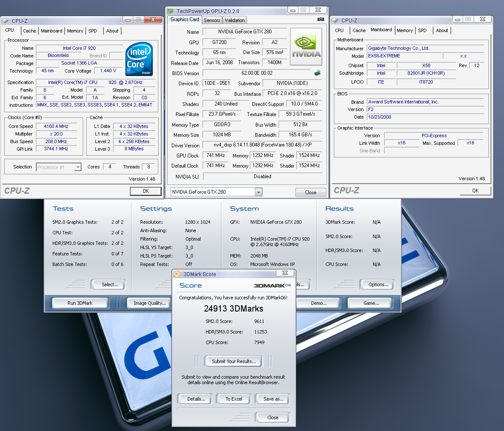Click the mainboard Model EX58-EXTREME field
The height and width of the screenshot is (431, 504).
pyautogui.click(x=404, y=56)
